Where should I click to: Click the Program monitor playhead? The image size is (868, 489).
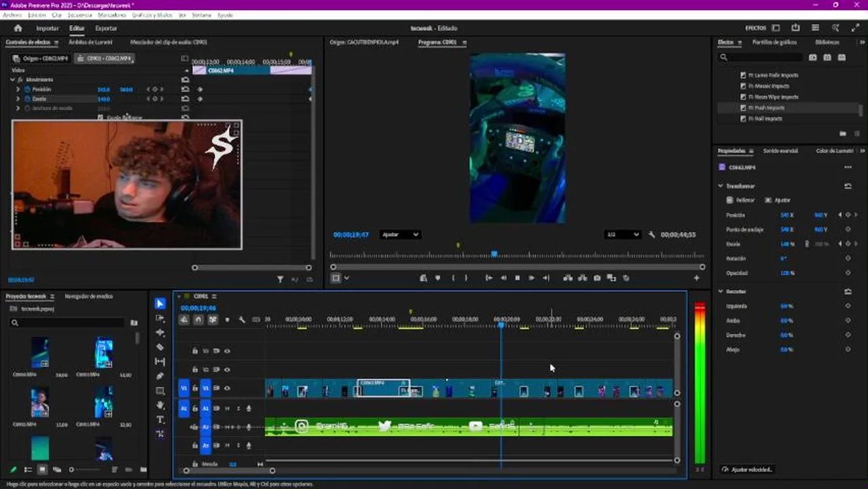[494, 253]
